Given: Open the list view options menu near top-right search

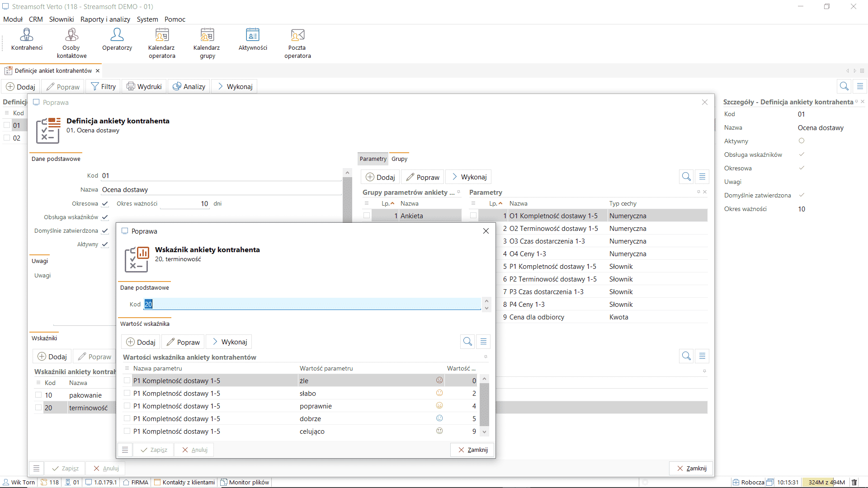Looking at the screenshot, I should coord(860,86).
